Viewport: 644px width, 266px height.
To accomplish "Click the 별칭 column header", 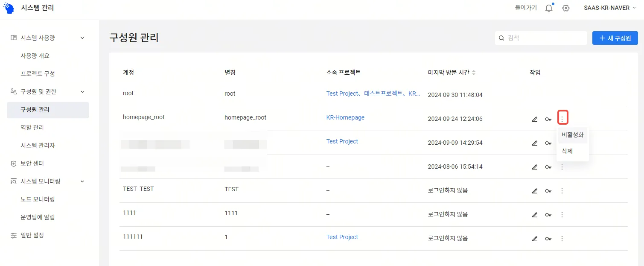I will click(230, 73).
